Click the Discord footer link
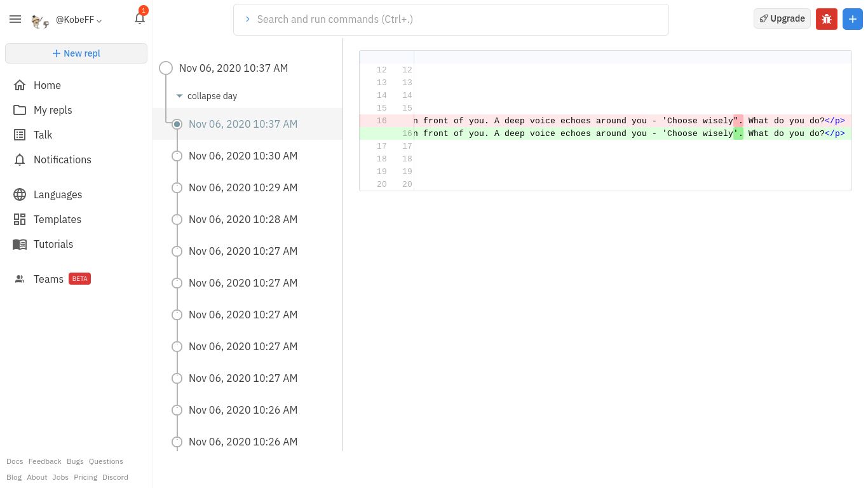868x488 pixels. click(115, 477)
